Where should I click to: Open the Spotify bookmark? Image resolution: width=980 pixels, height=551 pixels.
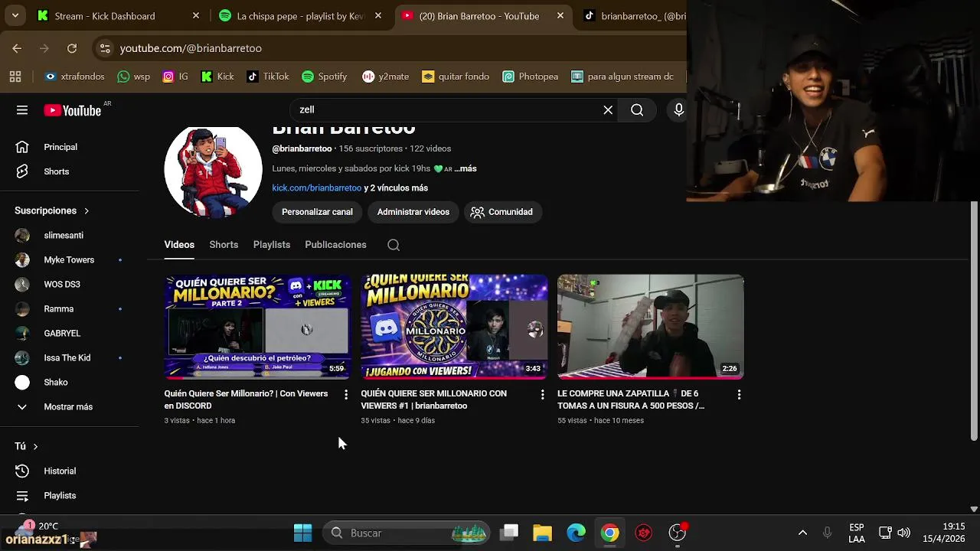(325, 77)
